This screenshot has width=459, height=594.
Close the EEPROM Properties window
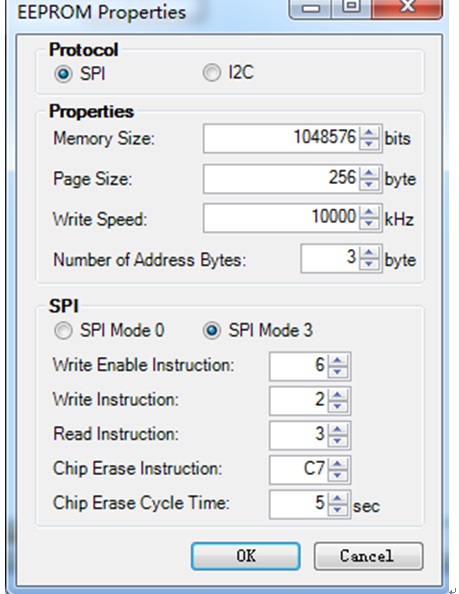[x=407, y=8]
